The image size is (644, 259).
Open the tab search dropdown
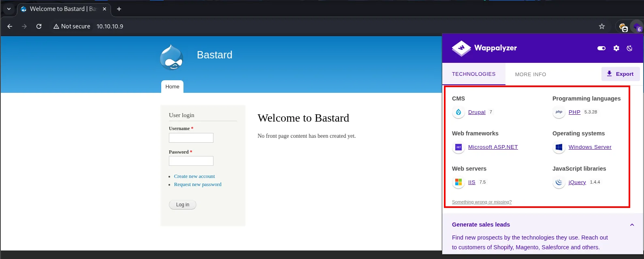(x=9, y=9)
